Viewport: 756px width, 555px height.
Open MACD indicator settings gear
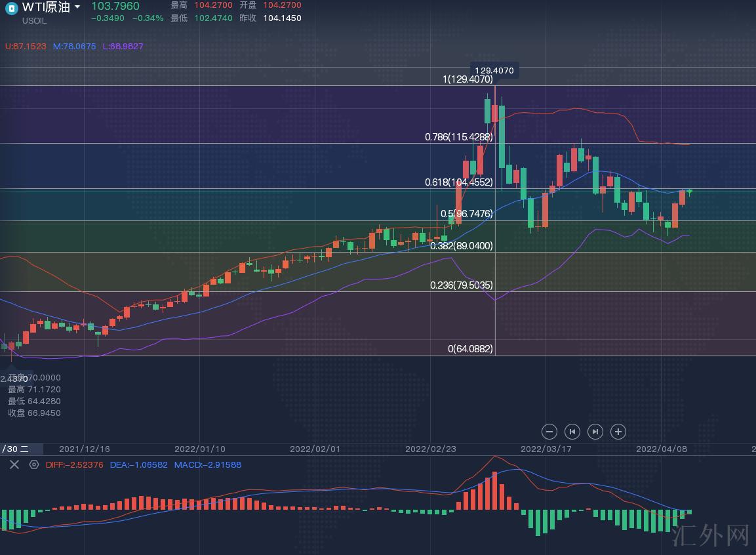33,464
